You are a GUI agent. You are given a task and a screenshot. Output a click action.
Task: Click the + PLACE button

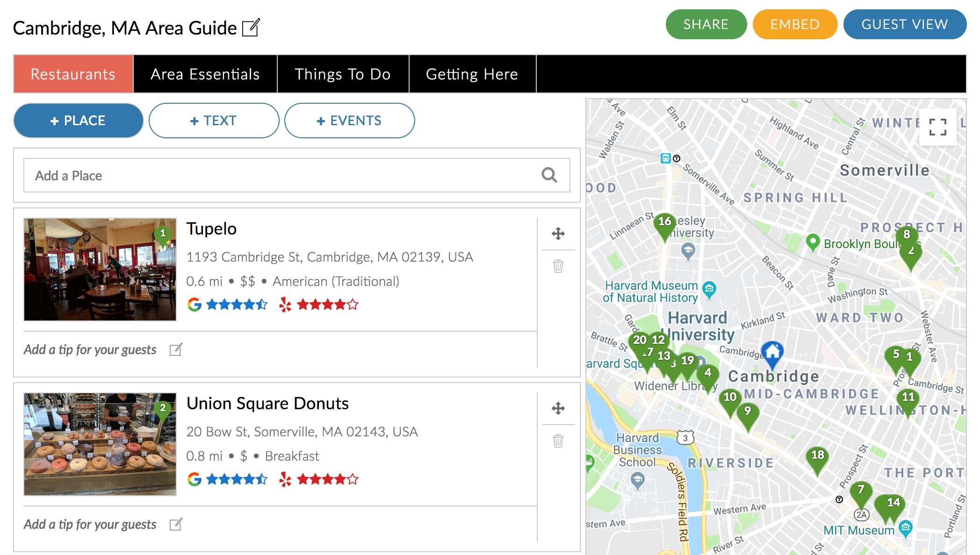coord(78,121)
